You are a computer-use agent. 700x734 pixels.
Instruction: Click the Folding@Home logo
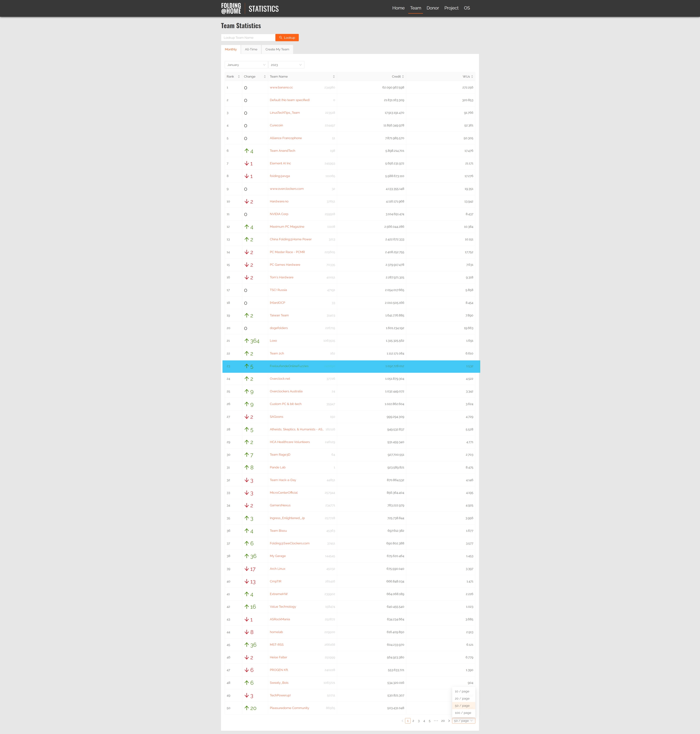[x=231, y=8]
